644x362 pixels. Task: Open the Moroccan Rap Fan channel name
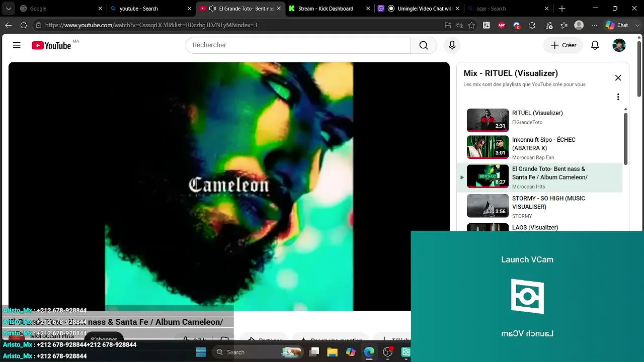click(x=533, y=157)
